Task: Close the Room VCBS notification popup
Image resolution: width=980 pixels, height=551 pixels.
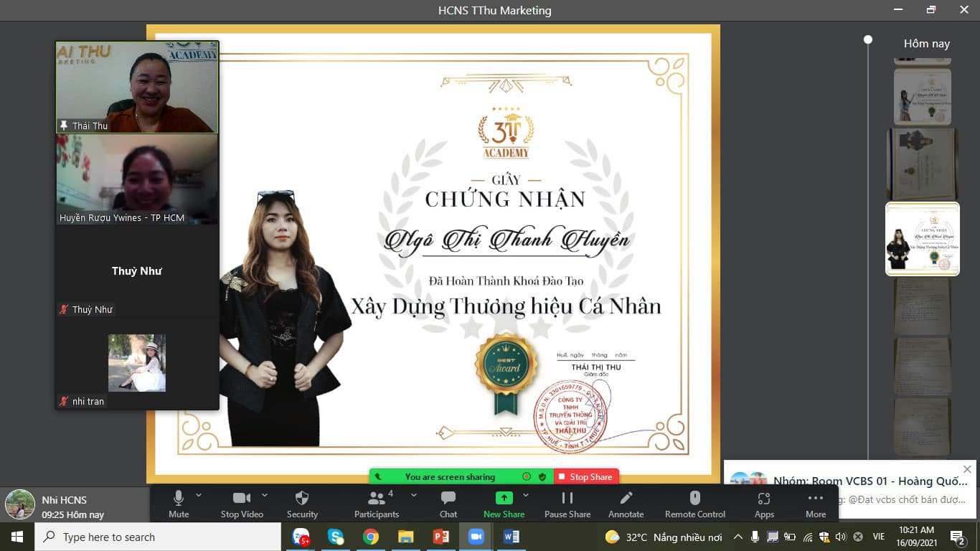Action: click(967, 469)
